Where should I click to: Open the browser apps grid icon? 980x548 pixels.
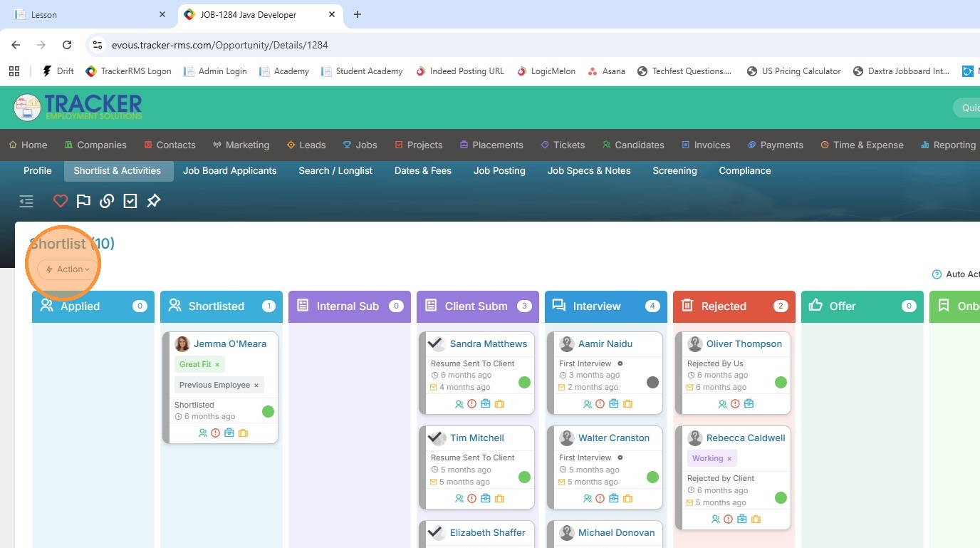[14, 71]
